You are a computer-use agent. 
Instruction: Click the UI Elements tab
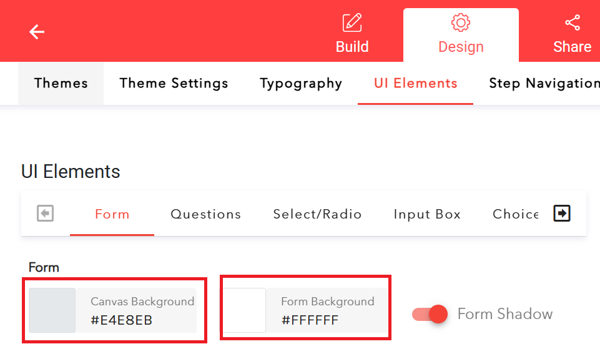pos(415,83)
